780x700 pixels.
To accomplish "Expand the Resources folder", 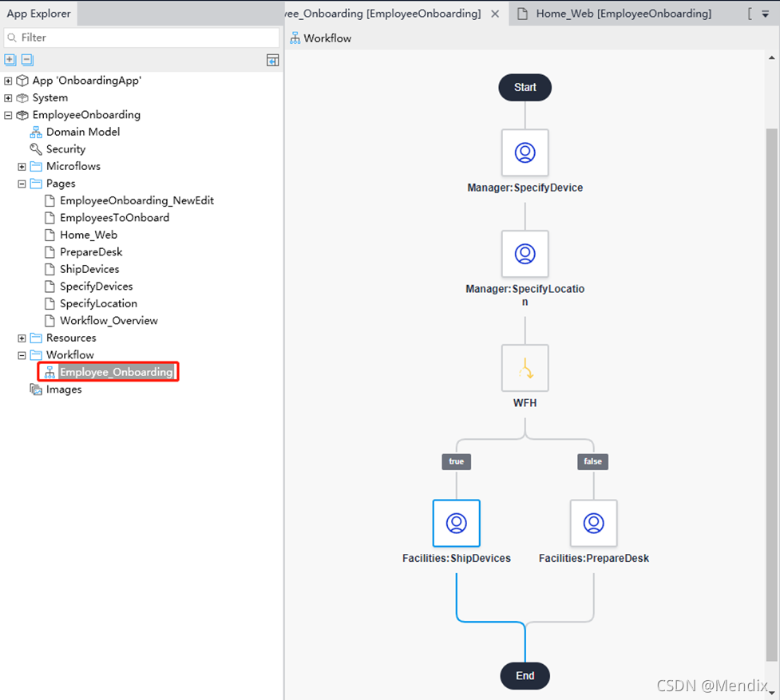I will point(20,338).
